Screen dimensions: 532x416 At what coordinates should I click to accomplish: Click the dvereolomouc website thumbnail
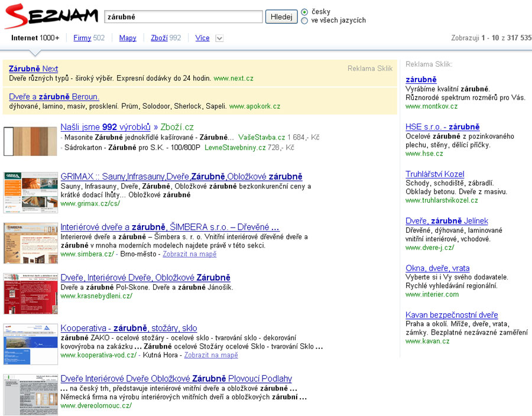tap(31, 395)
